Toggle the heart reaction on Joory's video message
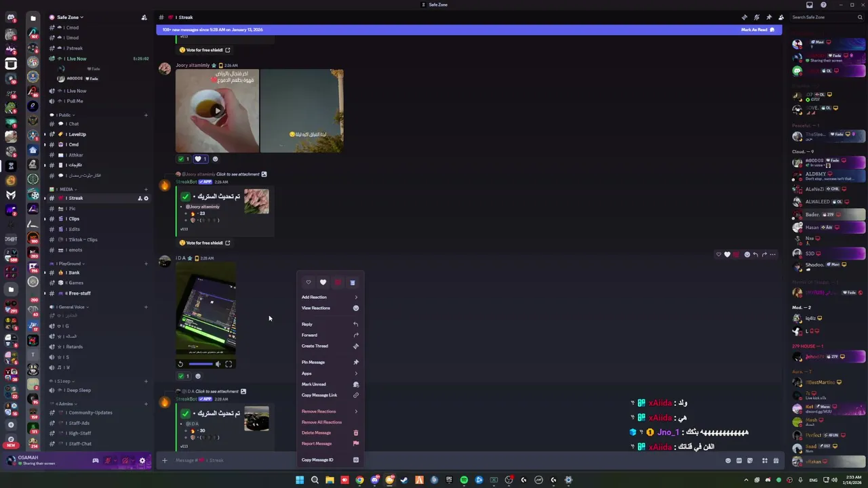 201,159
